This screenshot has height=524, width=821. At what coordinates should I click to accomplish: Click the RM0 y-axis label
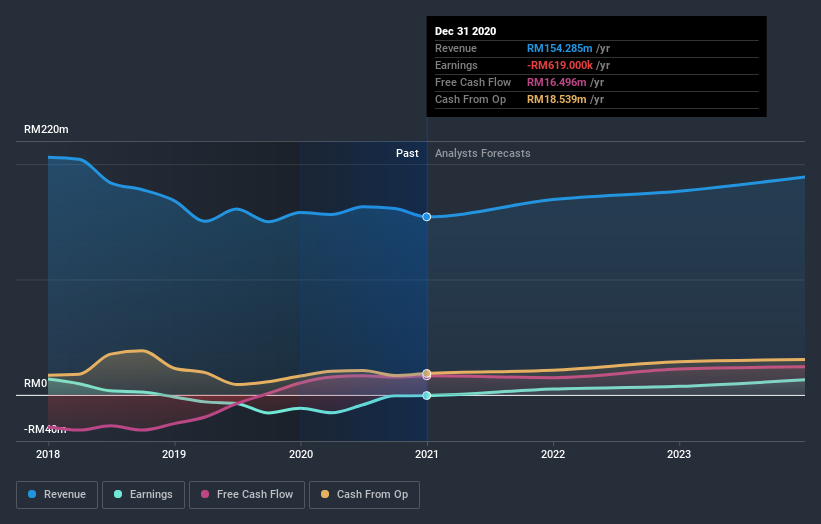[36, 384]
